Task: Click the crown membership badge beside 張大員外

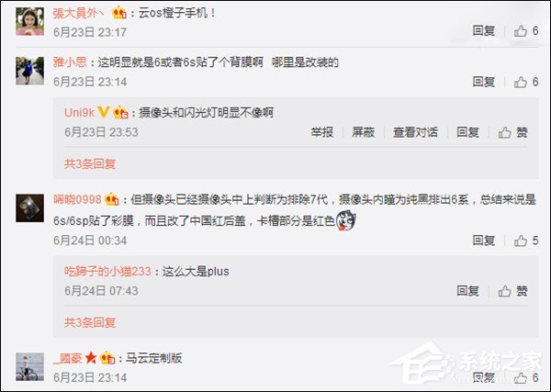Action: [x=119, y=14]
